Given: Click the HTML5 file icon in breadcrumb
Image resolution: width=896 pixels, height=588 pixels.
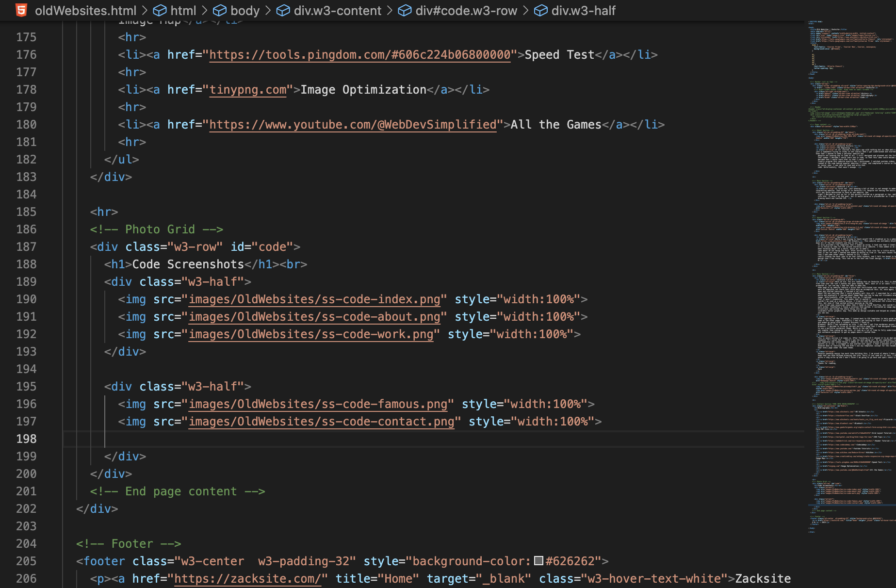Looking at the screenshot, I should click(x=21, y=10).
